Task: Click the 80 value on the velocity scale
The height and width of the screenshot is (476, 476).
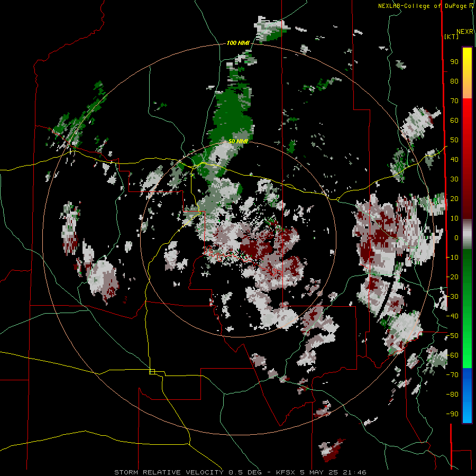Action: [x=454, y=81]
